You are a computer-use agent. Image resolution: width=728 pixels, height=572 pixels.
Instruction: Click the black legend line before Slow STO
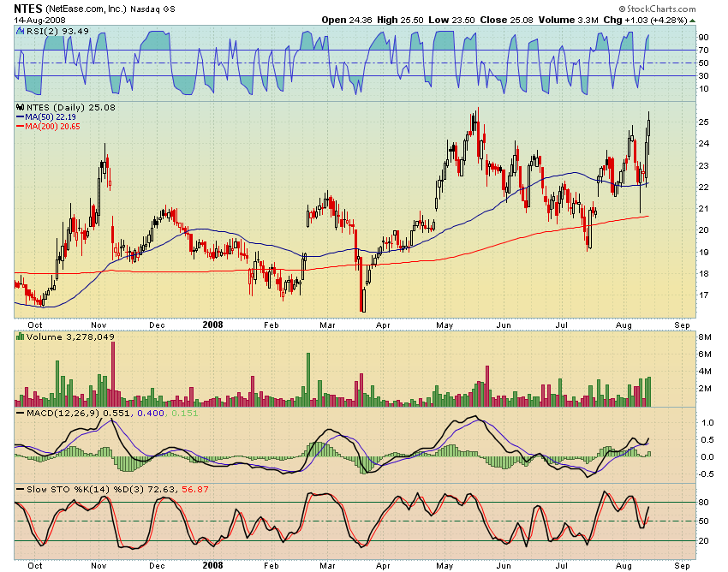[x=20, y=489]
